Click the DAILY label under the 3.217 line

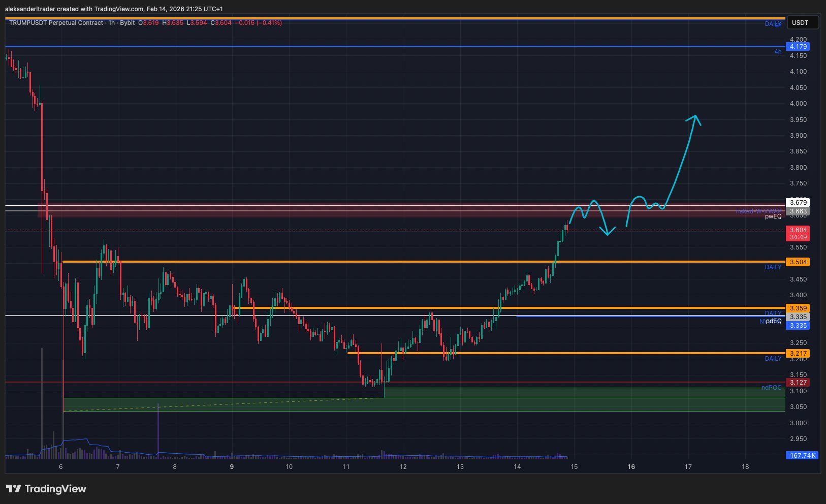(x=773, y=359)
